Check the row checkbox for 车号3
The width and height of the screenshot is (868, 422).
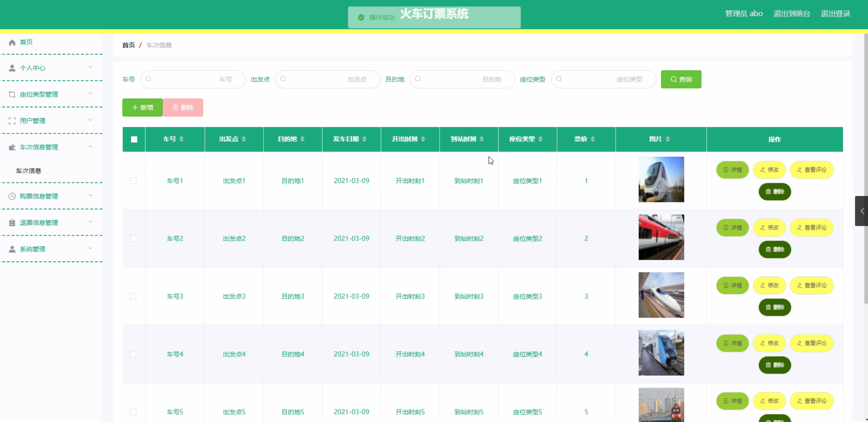point(133,297)
